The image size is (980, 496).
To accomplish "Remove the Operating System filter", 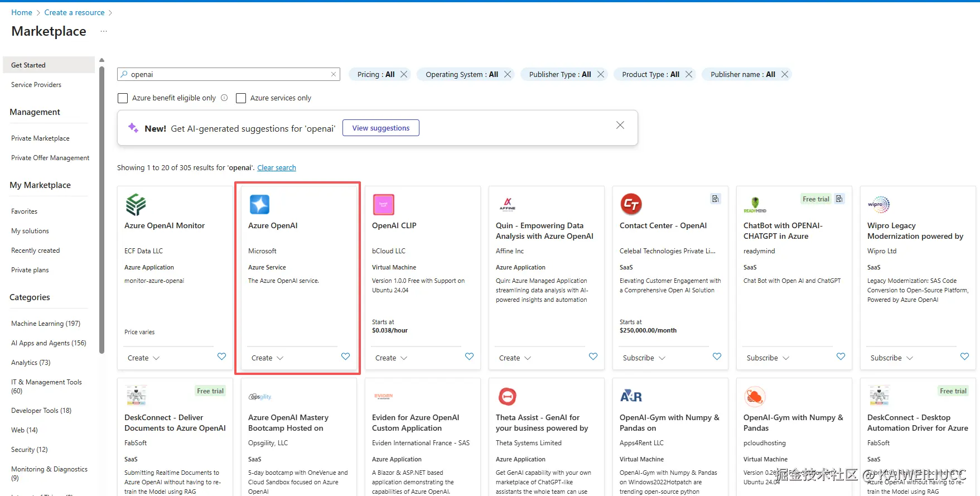I will pos(508,74).
